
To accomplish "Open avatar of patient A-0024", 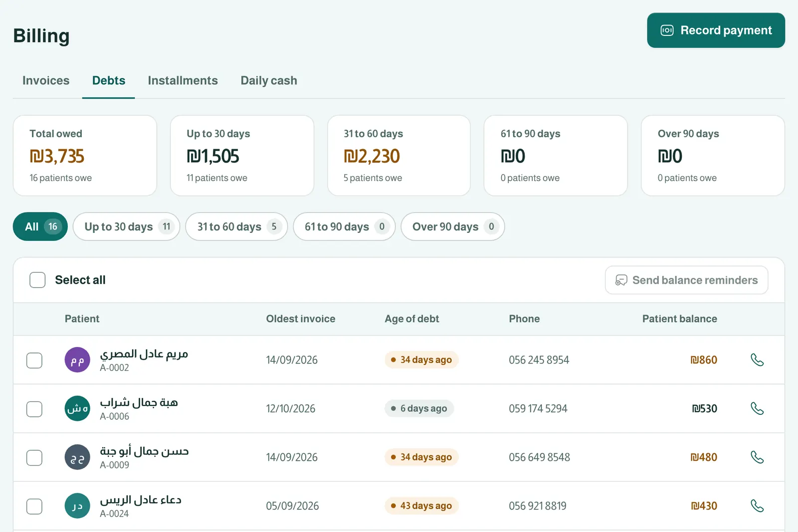I will click(x=77, y=506).
